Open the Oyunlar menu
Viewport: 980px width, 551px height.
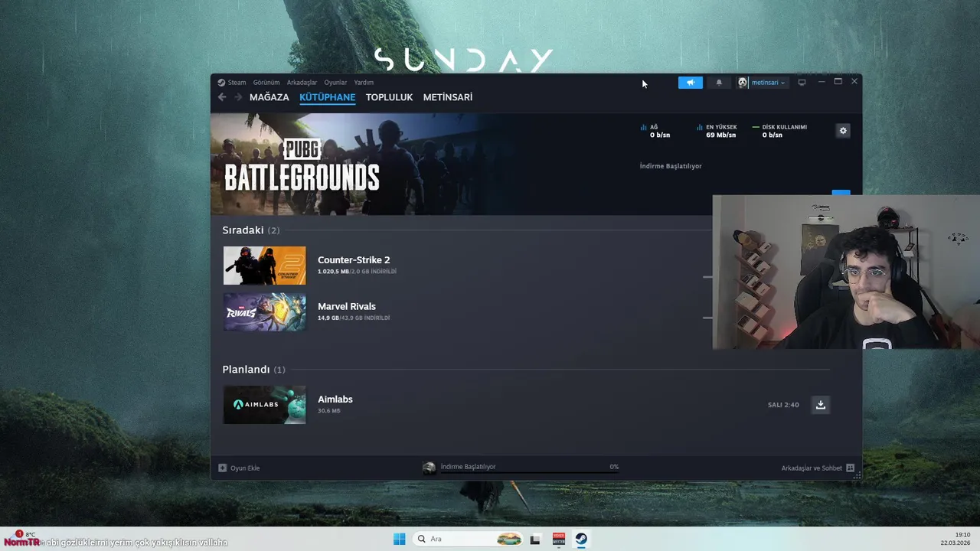point(335,83)
